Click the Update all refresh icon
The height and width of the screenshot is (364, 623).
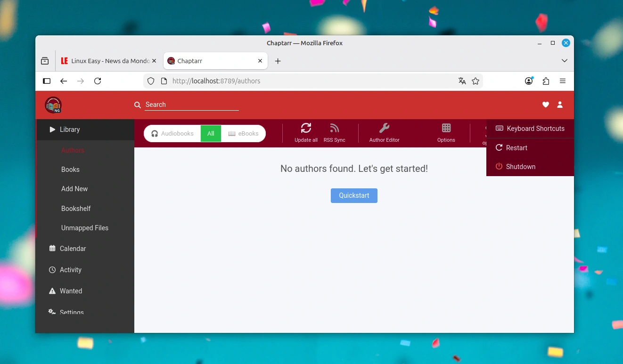point(306,128)
